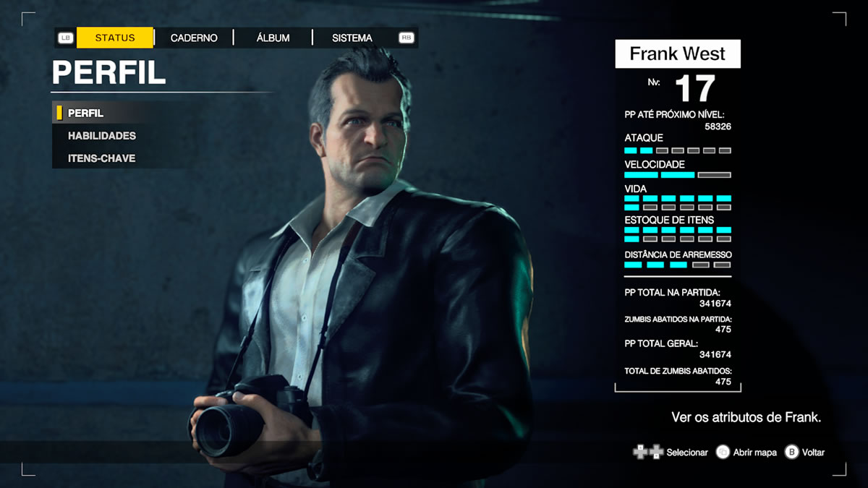Click the ATAQUE stat bar
The image size is (868, 488).
(x=678, y=150)
